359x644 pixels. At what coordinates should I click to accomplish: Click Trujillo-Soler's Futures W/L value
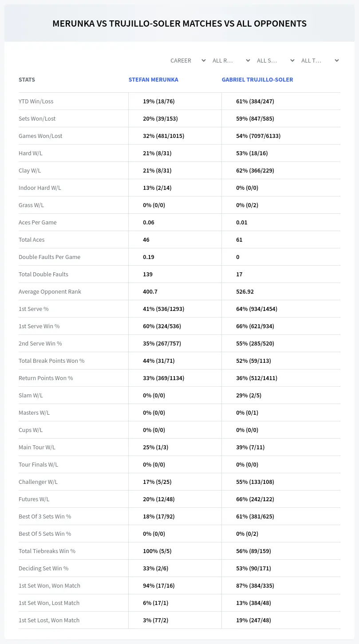click(x=255, y=499)
